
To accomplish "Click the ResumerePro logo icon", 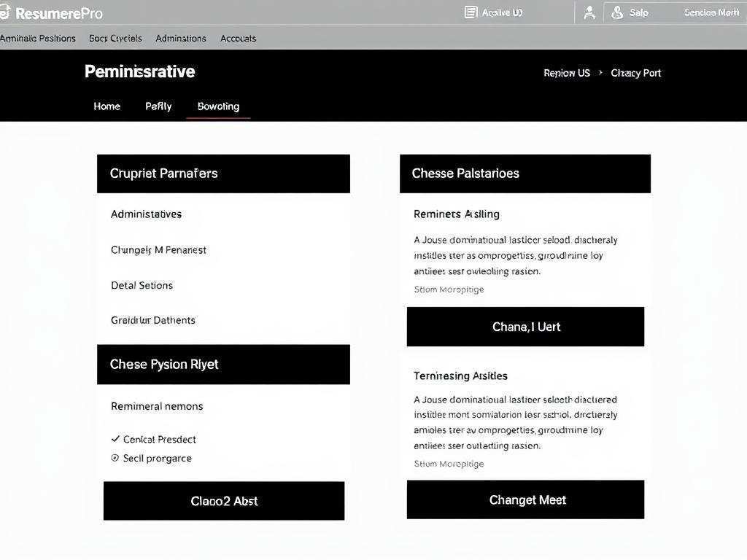I will click(4, 12).
